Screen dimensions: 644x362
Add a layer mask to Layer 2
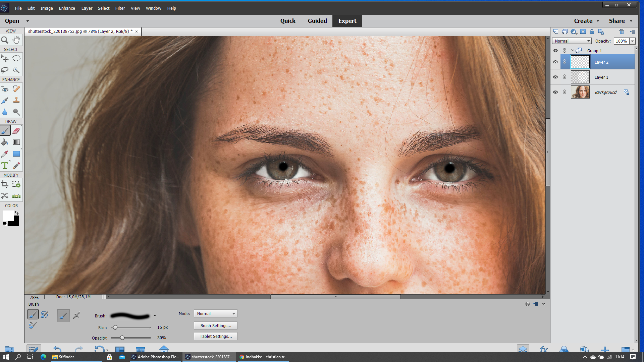(x=583, y=32)
